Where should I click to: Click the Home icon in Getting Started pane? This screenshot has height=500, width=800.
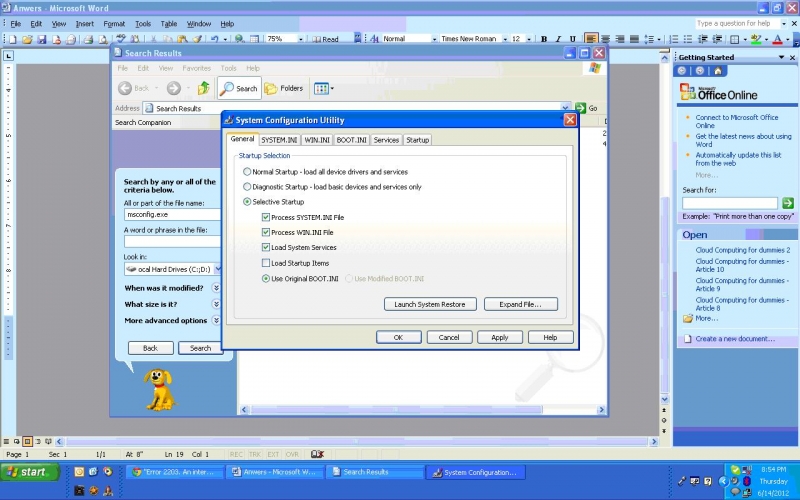(717, 71)
